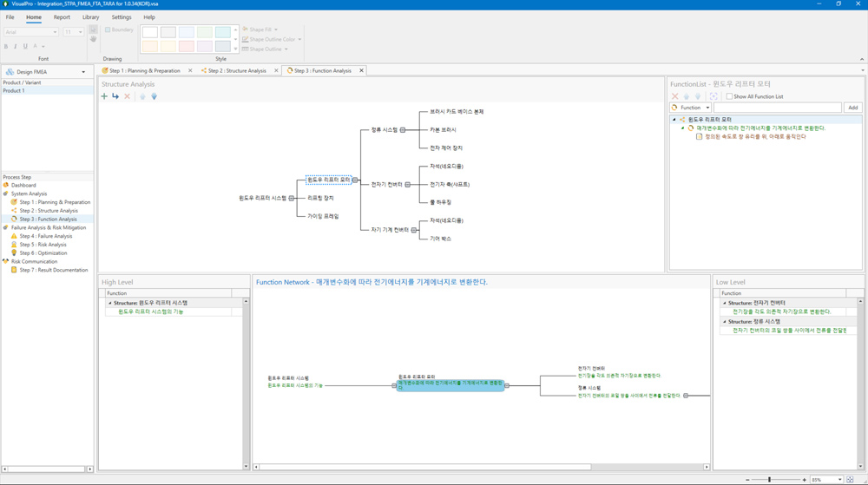Move function down in FunctionList toolbar
The width and height of the screenshot is (868, 485).
pos(698,96)
